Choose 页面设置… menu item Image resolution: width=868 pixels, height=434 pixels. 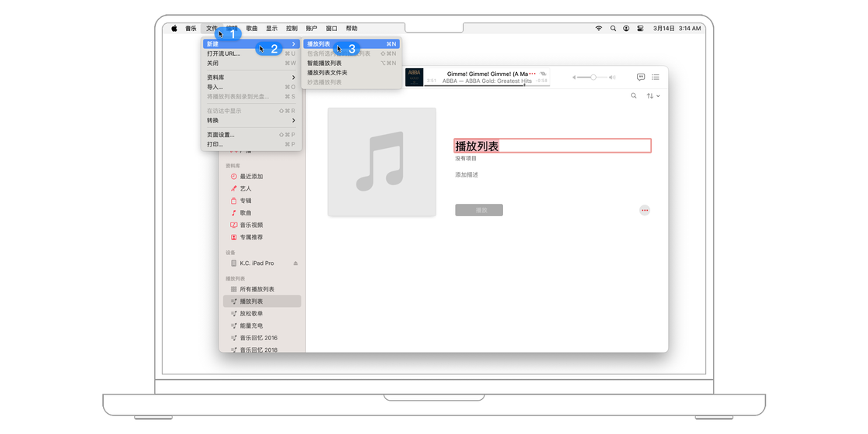[x=251, y=135]
